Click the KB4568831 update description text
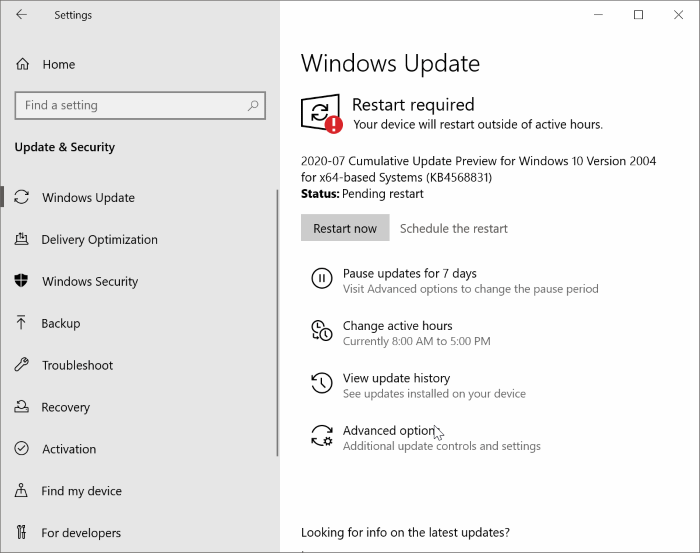Screen dimensions: 700x553 point(478,169)
